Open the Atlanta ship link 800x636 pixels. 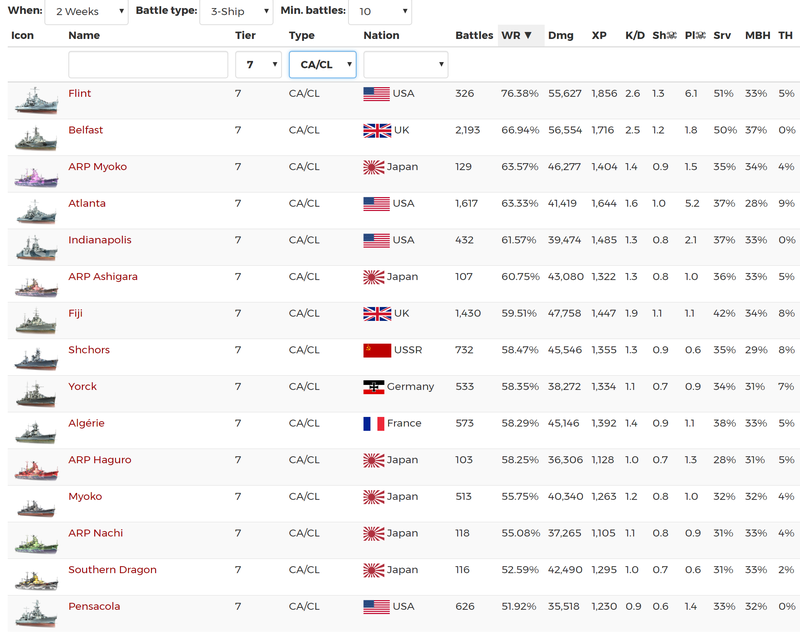[x=87, y=204]
